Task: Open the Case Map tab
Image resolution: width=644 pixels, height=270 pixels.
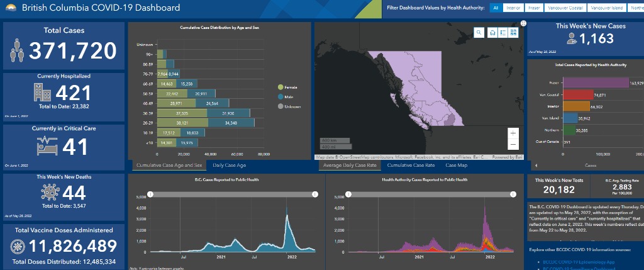Action: (457, 166)
